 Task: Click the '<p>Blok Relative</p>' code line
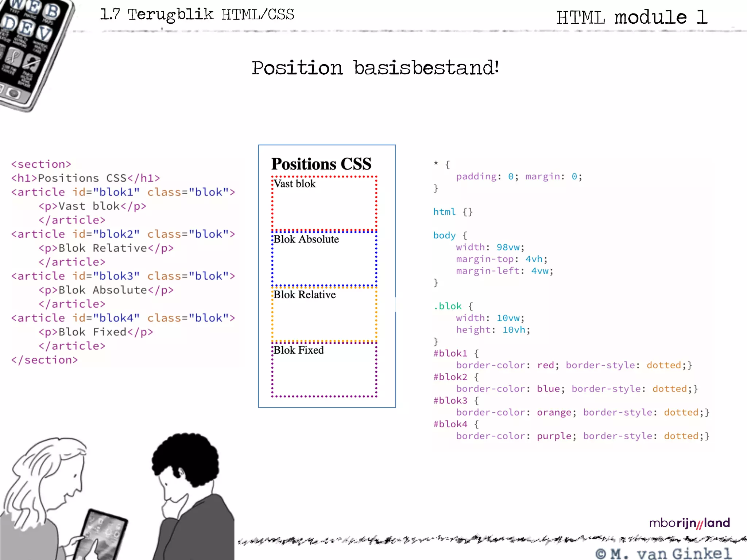click(106, 248)
